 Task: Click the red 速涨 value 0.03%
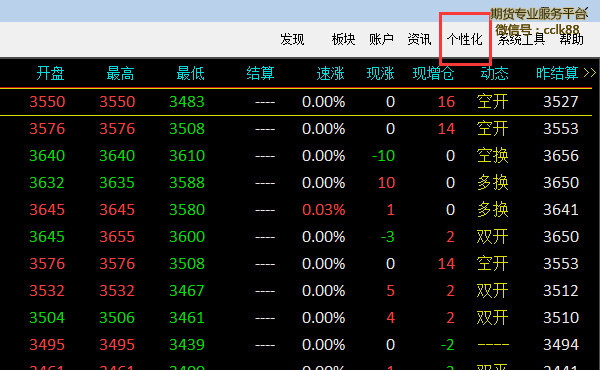pos(324,210)
